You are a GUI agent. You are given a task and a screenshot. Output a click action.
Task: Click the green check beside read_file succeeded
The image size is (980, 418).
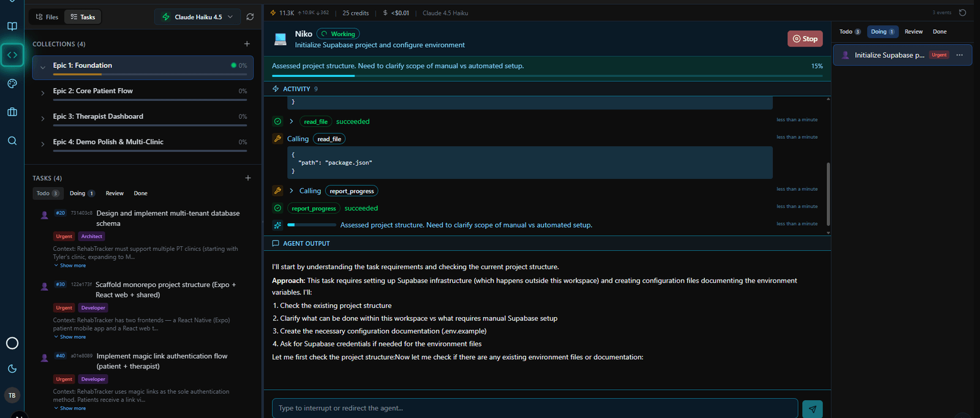[277, 121]
